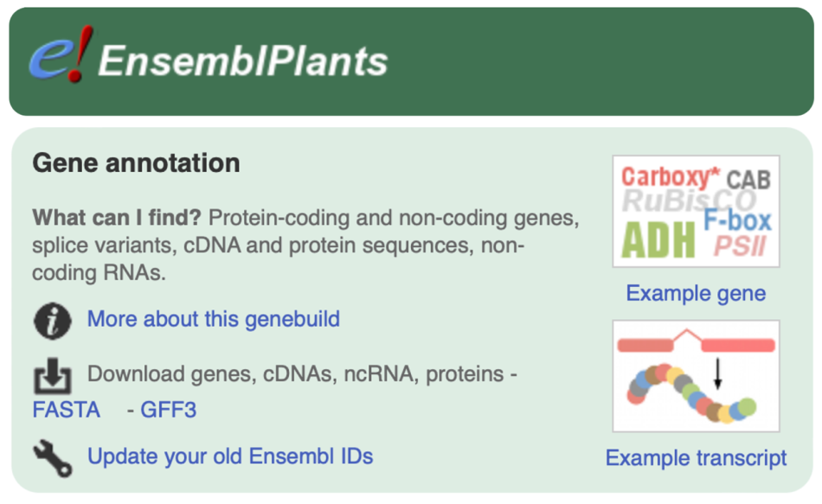
Task: Click the Gene annotation heading
Action: click(135, 163)
